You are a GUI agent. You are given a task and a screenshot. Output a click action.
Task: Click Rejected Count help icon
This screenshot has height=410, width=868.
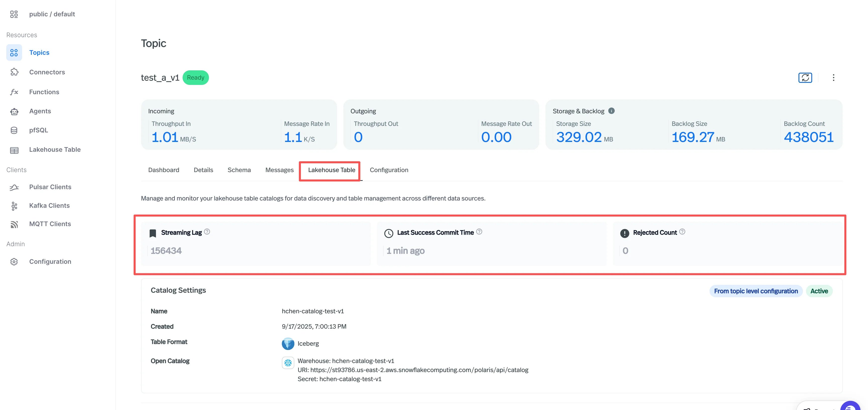[x=682, y=232]
